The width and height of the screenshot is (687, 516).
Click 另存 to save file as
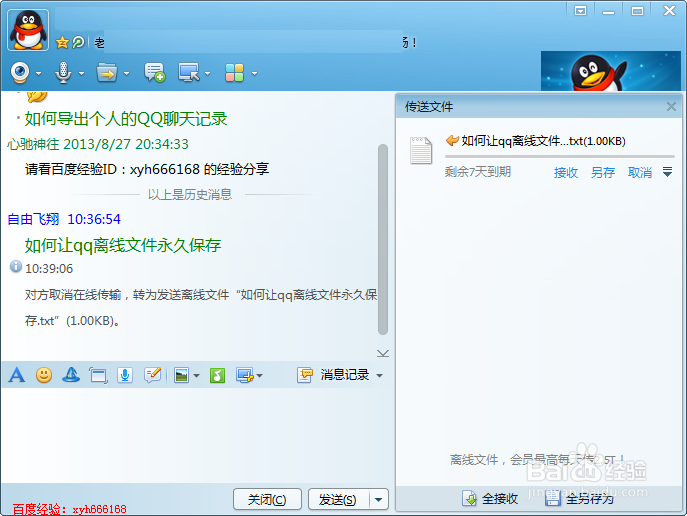[x=603, y=173]
